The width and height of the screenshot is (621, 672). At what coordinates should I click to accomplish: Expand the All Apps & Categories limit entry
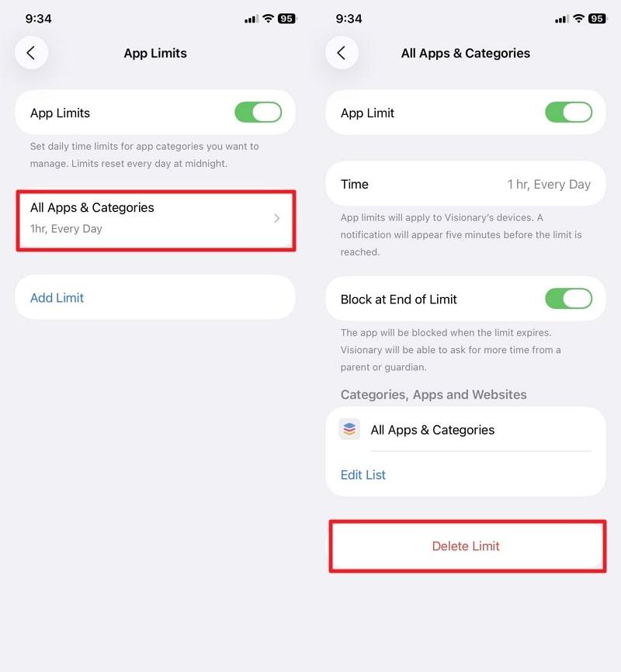click(x=276, y=220)
